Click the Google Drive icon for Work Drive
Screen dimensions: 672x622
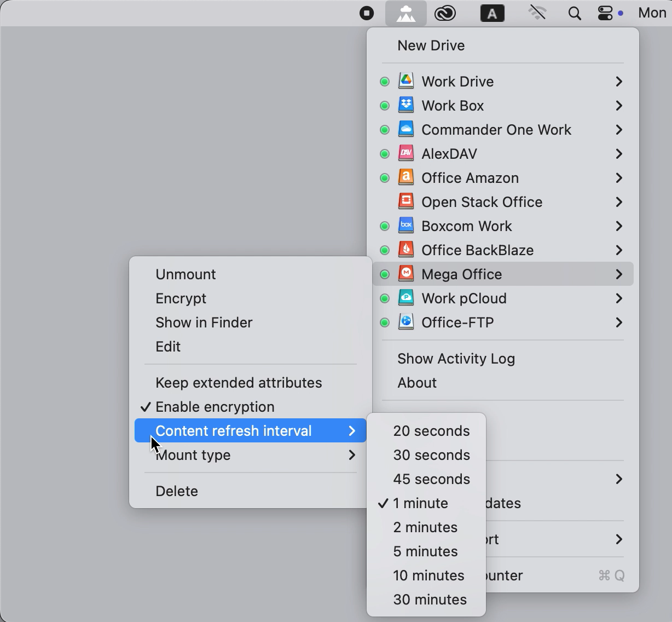click(406, 81)
